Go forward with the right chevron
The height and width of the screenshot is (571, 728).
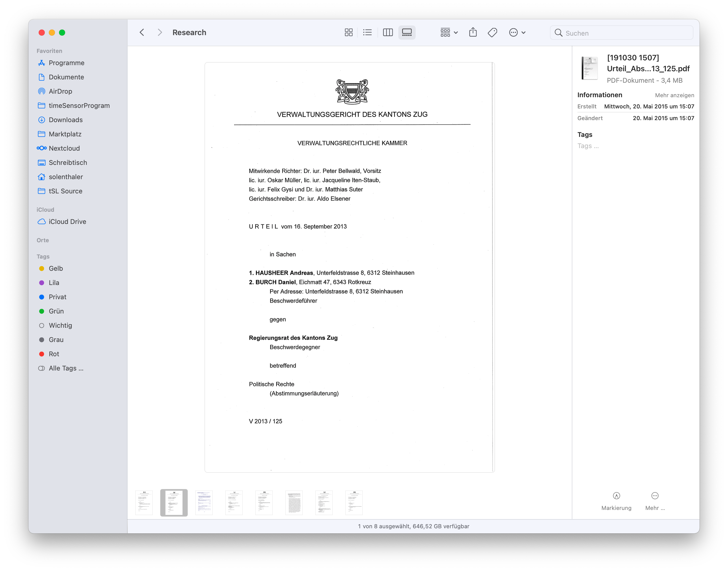tap(159, 32)
